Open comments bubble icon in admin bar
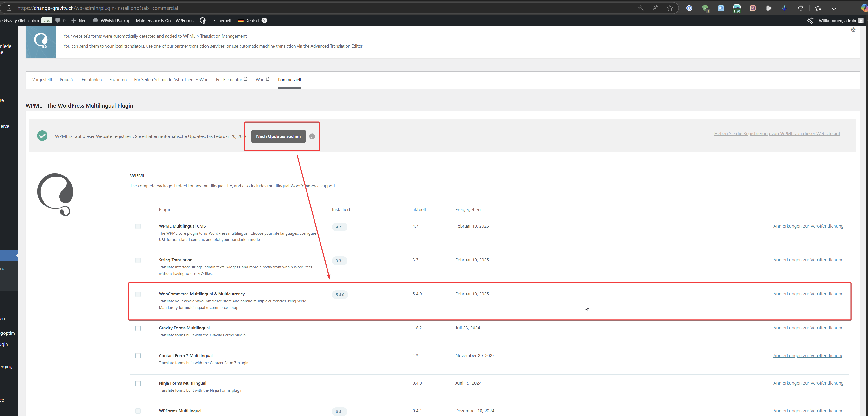This screenshot has height=416, width=868. pos(58,20)
